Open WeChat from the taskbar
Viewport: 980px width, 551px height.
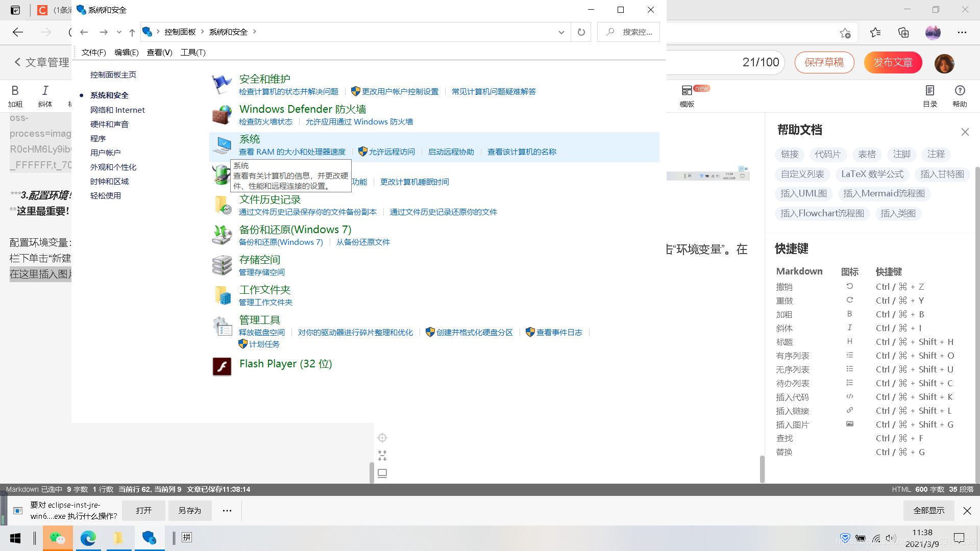coord(58,538)
